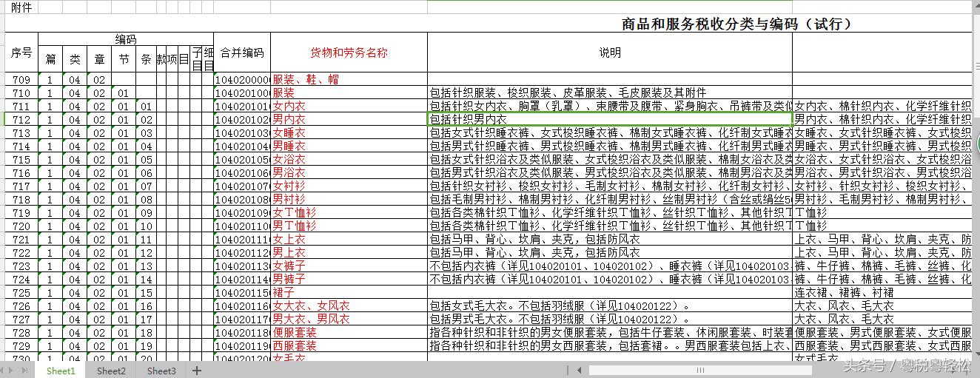Select the 条 value 19 in row 729

coord(146,345)
